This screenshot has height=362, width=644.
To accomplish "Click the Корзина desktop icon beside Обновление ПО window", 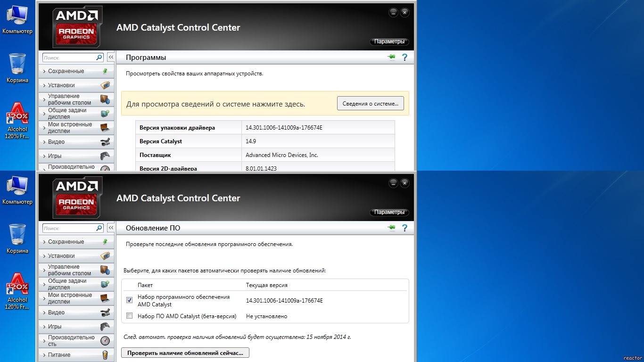I will (17, 239).
